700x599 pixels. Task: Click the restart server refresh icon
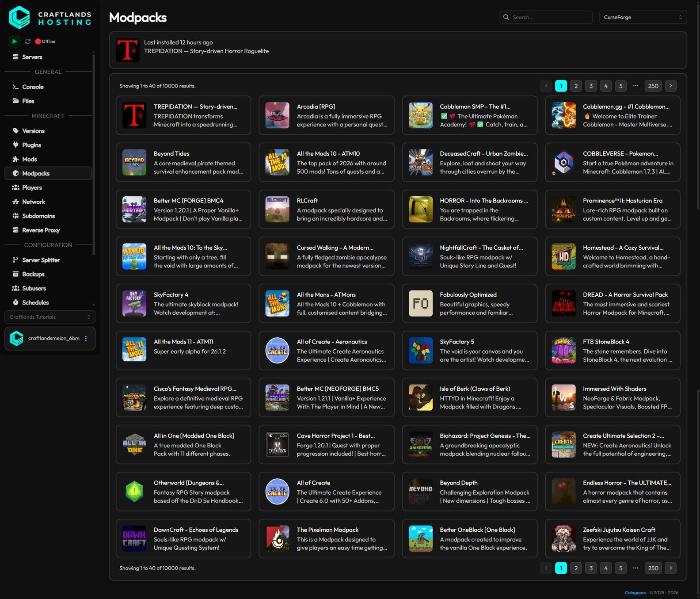click(x=28, y=41)
